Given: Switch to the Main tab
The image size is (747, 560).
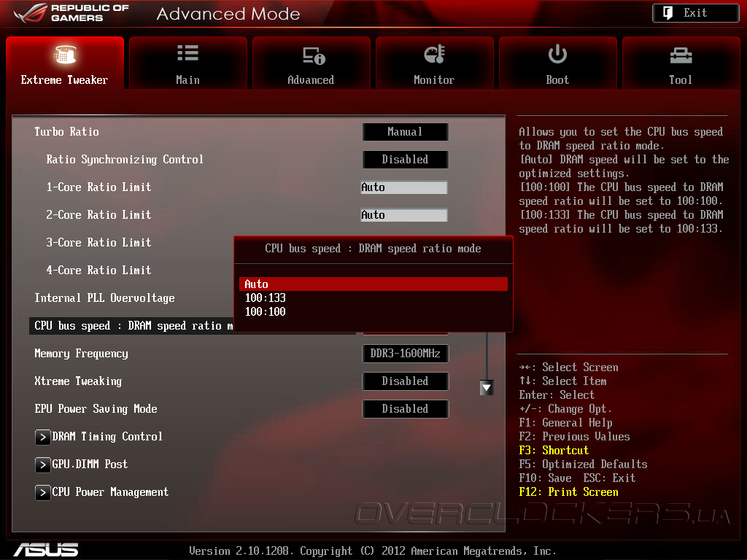Looking at the screenshot, I should pyautogui.click(x=188, y=63).
